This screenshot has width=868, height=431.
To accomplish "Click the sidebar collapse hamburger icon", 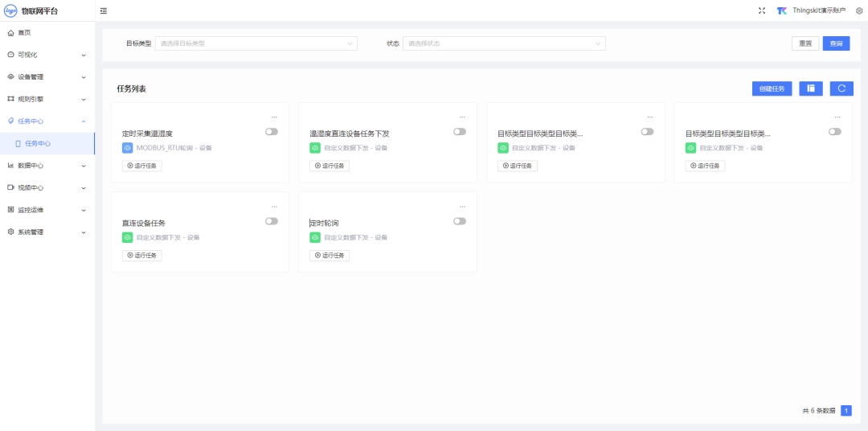I will (104, 10).
